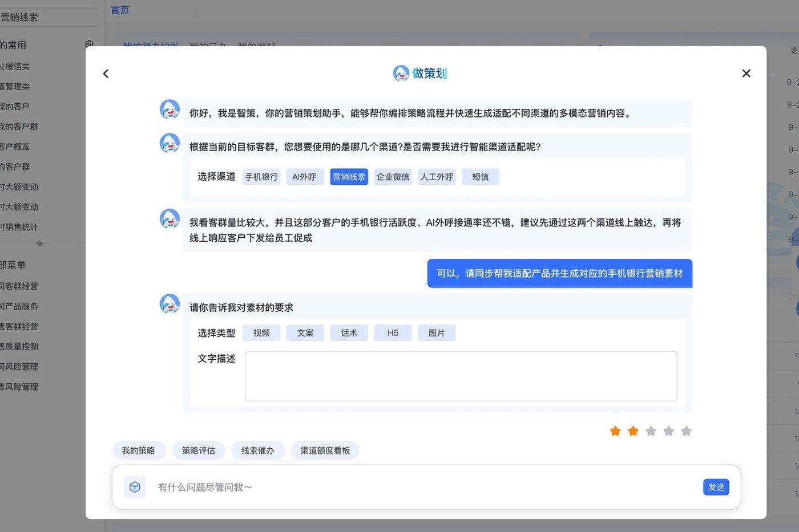Choose the H5 material type
This screenshot has height=532, width=799.
393,333
